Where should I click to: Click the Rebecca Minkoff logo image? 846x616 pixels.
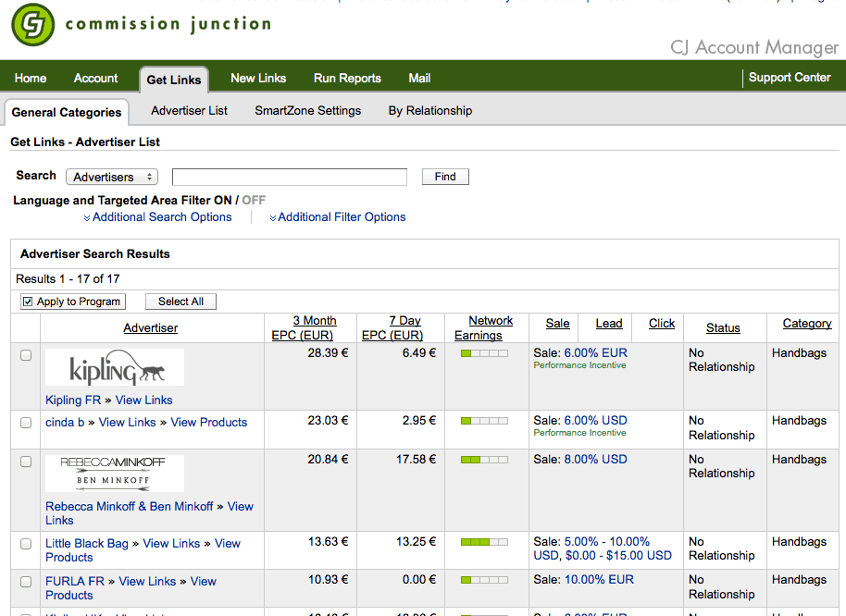tap(115, 474)
